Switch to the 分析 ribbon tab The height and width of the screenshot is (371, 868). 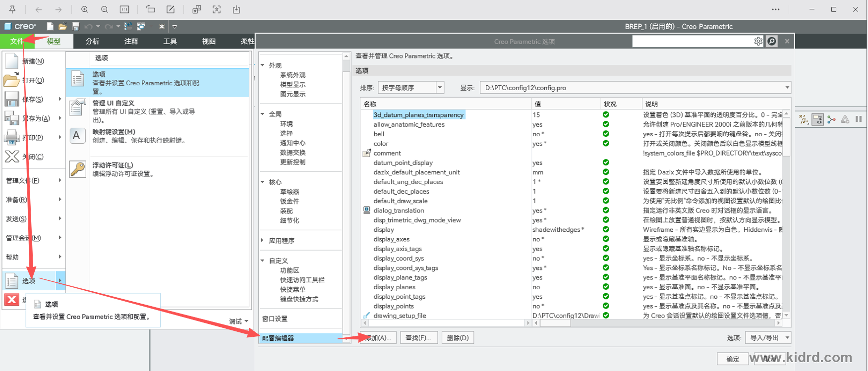[x=92, y=41]
